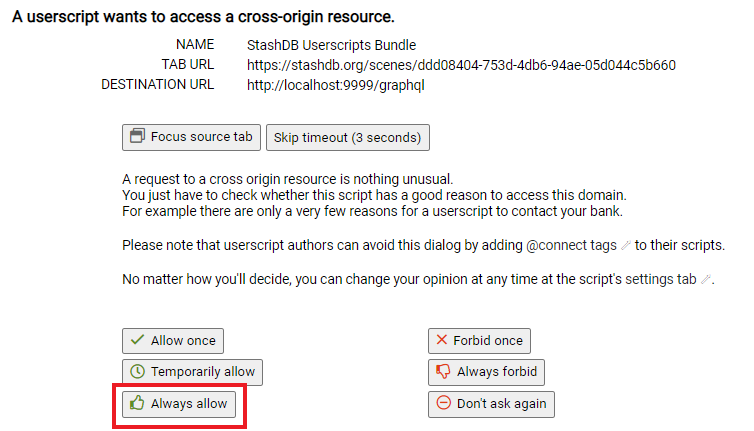Click the red X icon on Forbid once
Image resolution: width=754 pixels, height=431 pixels.
(x=441, y=340)
